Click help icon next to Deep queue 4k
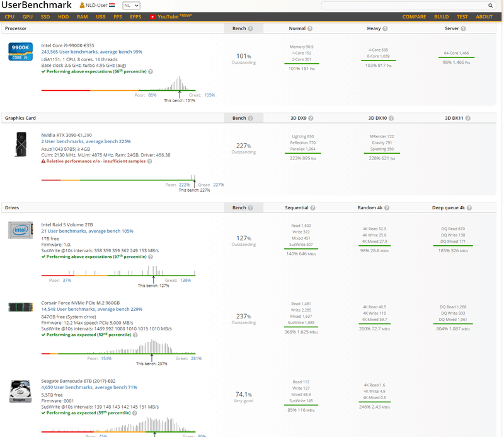 469,208
